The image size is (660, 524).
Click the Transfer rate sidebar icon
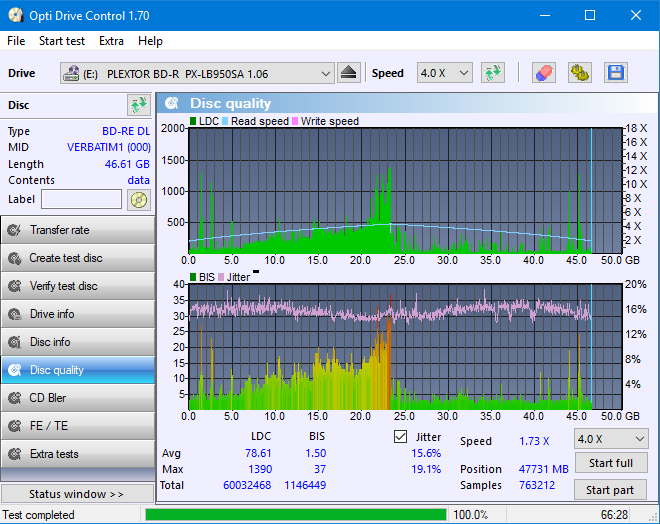pyautogui.click(x=14, y=230)
